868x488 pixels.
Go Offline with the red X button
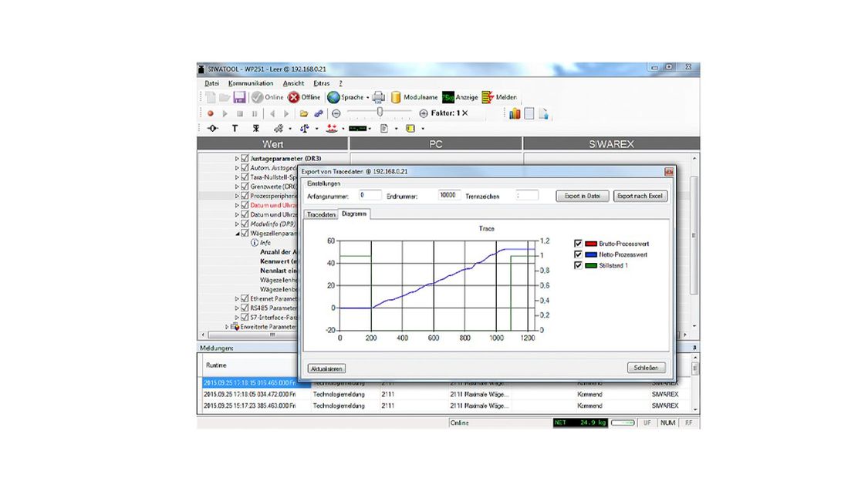coord(304,97)
